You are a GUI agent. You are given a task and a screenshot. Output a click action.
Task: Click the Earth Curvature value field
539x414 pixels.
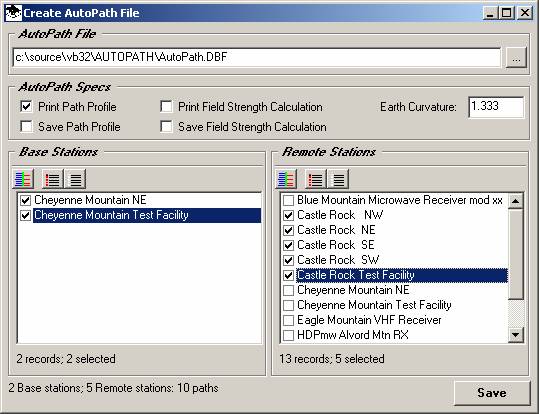point(496,107)
